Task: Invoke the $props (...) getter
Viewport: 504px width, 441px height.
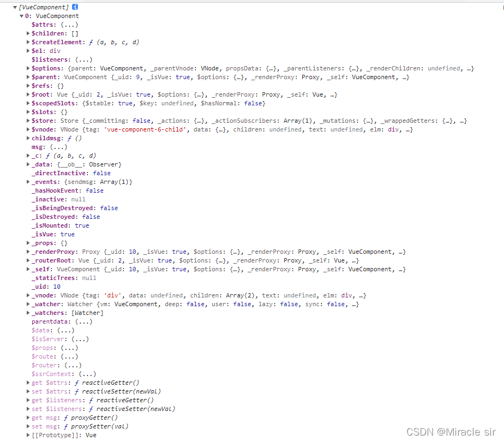Action: point(69,348)
